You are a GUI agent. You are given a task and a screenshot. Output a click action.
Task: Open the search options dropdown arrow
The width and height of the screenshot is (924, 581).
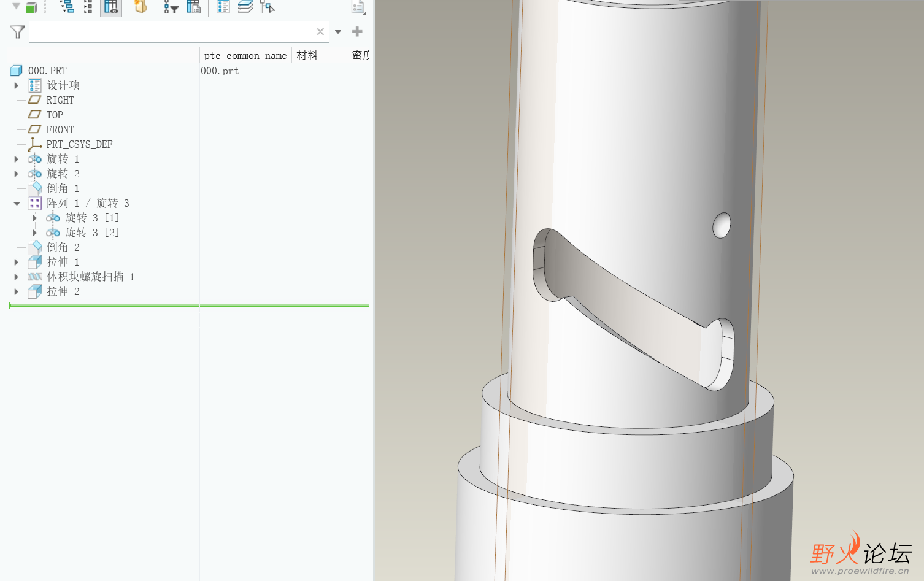(x=338, y=32)
